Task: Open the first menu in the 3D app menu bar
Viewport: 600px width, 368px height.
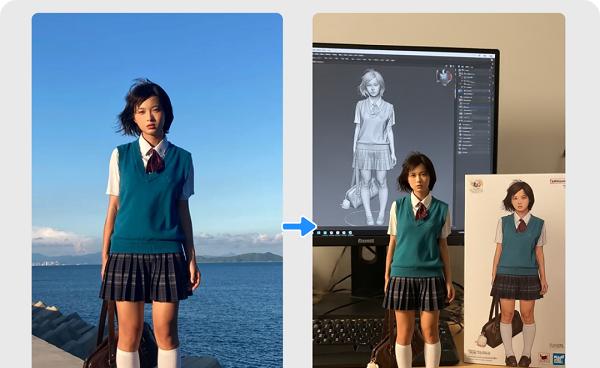Action: click(316, 55)
